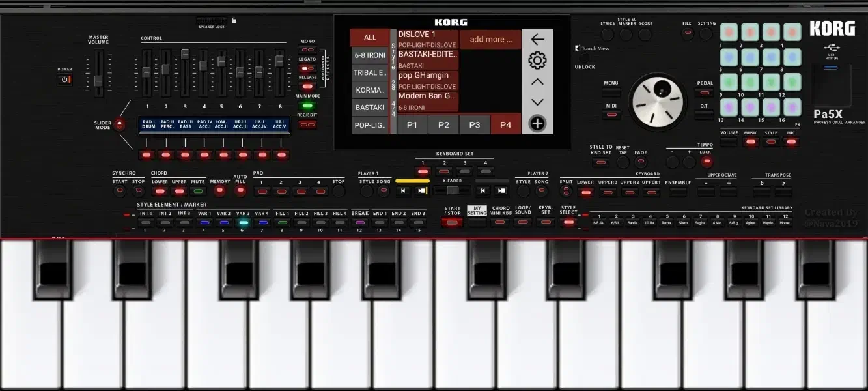Select the BASTAKI category in the style list
The image size is (868, 391).
click(x=369, y=107)
